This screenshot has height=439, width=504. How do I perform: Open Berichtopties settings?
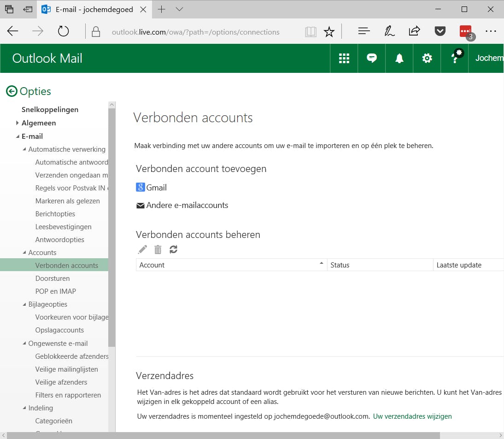(x=55, y=214)
